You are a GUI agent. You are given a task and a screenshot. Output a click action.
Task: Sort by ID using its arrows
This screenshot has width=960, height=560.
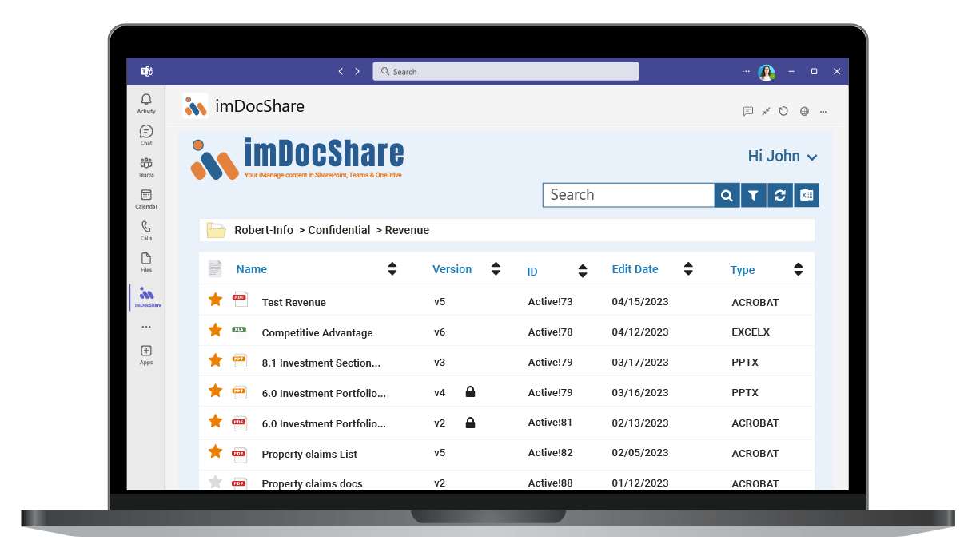(583, 271)
